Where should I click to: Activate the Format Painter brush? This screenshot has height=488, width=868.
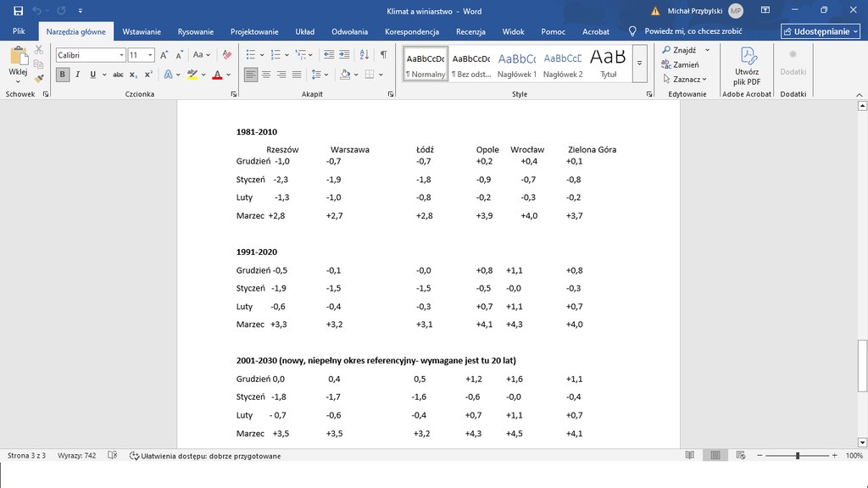[x=39, y=79]
